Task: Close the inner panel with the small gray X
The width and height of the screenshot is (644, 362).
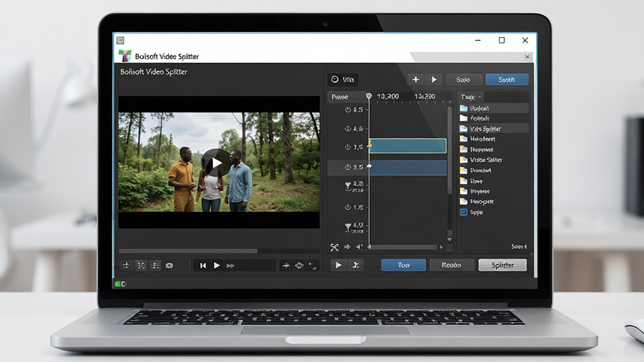Action: point(527,57)
